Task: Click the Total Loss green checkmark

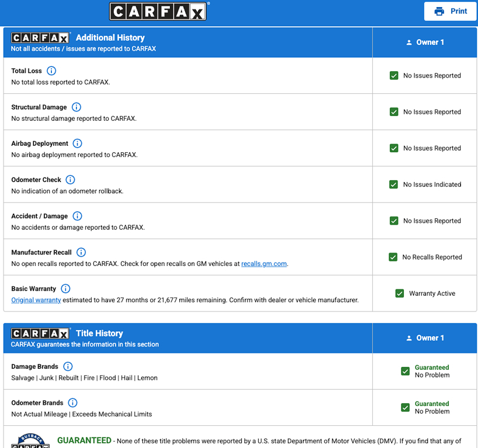Action: [394, 76]
